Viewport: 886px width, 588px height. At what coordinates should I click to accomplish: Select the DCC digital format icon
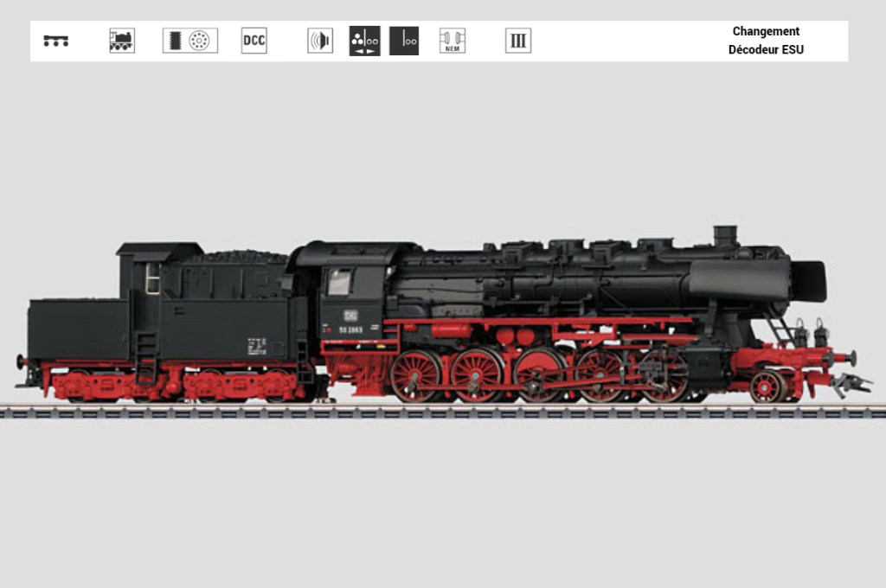click(254, 41)
